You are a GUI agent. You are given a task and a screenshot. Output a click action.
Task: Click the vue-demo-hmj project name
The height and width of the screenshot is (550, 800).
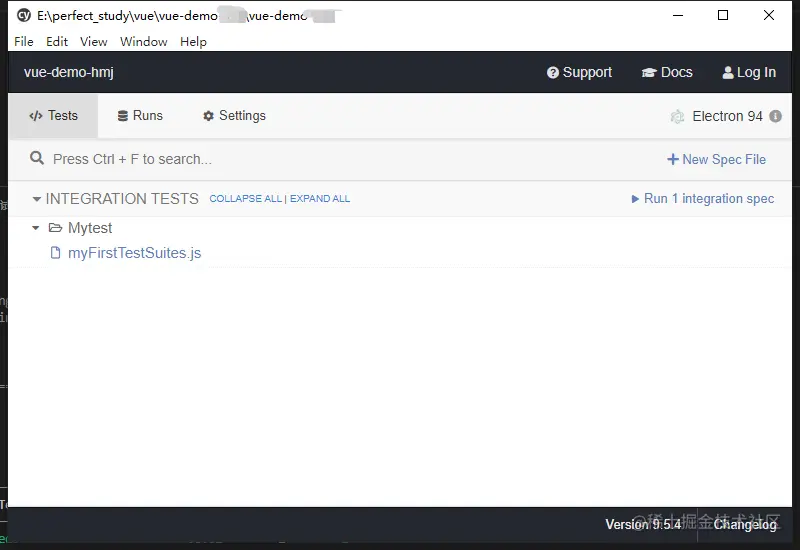pyautogui.click(x=69, y=72)
